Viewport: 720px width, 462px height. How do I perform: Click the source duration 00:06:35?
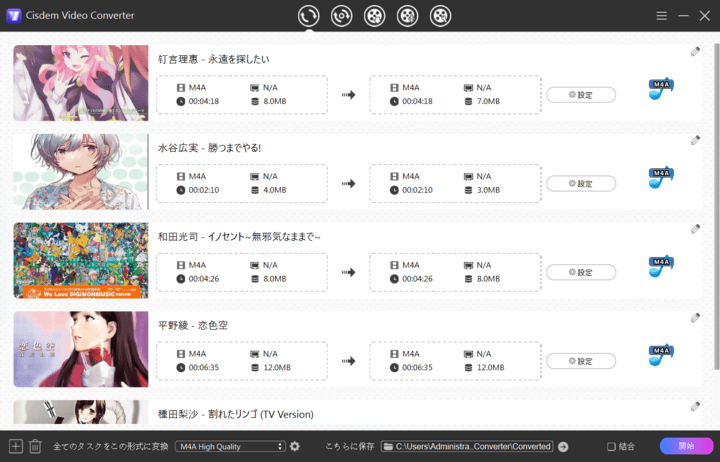tap(204, 367)
